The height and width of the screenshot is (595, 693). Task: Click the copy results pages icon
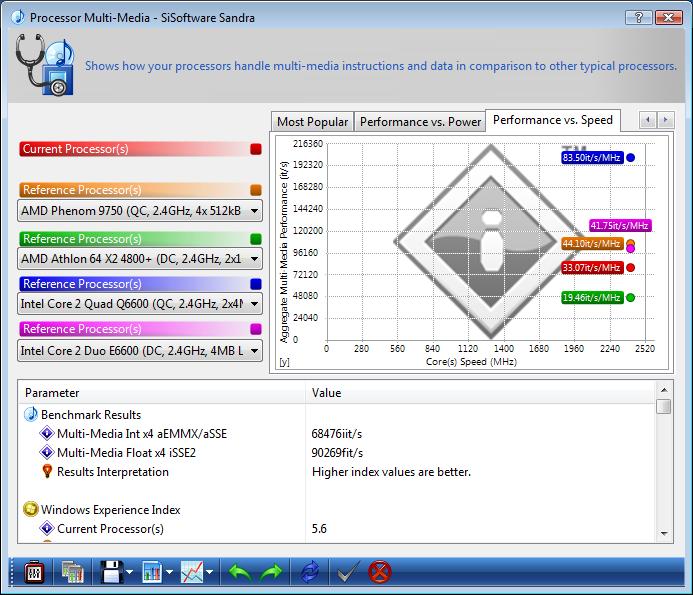click(72, 573)
